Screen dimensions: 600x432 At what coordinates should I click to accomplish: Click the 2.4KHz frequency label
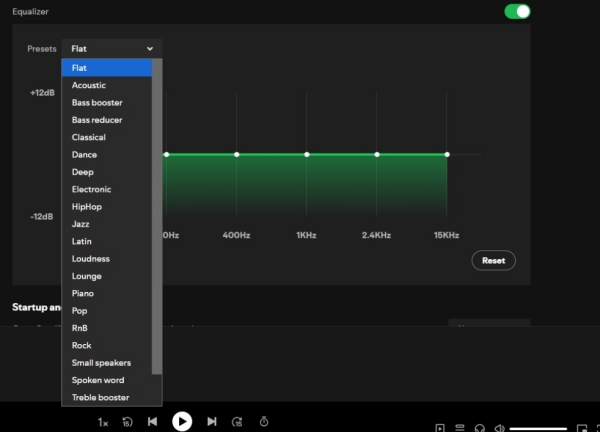tap(377, 235)
